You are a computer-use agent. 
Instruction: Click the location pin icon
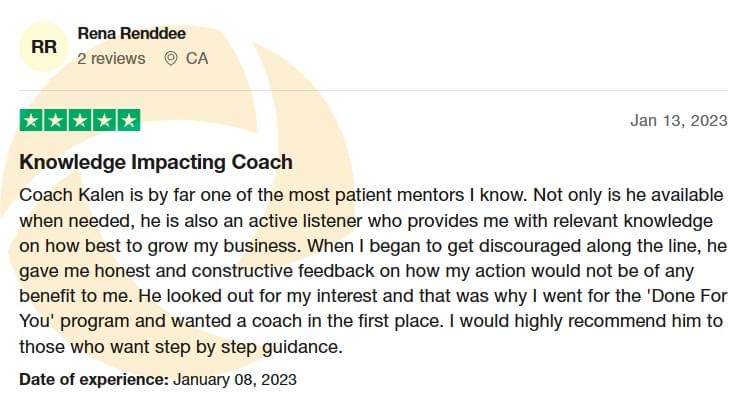[x=171, y=58]
